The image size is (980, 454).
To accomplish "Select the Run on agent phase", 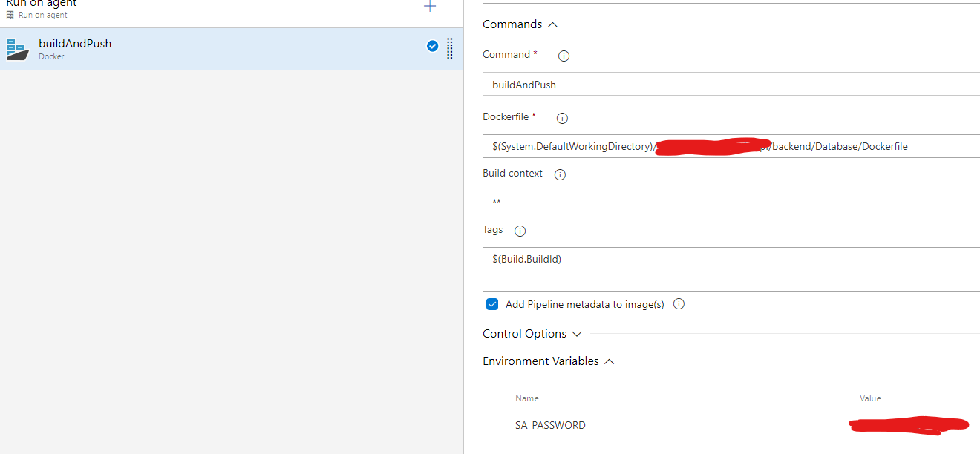I will tap(41, 4).
